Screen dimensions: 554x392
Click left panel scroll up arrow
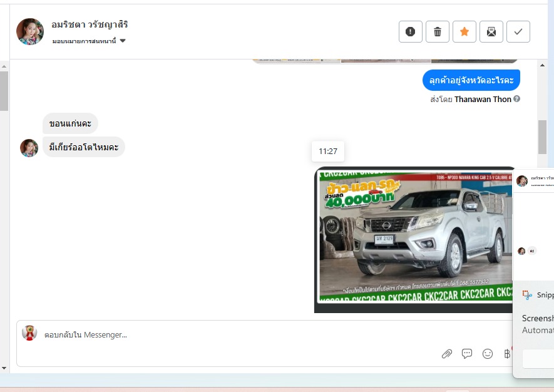[4, 66]
